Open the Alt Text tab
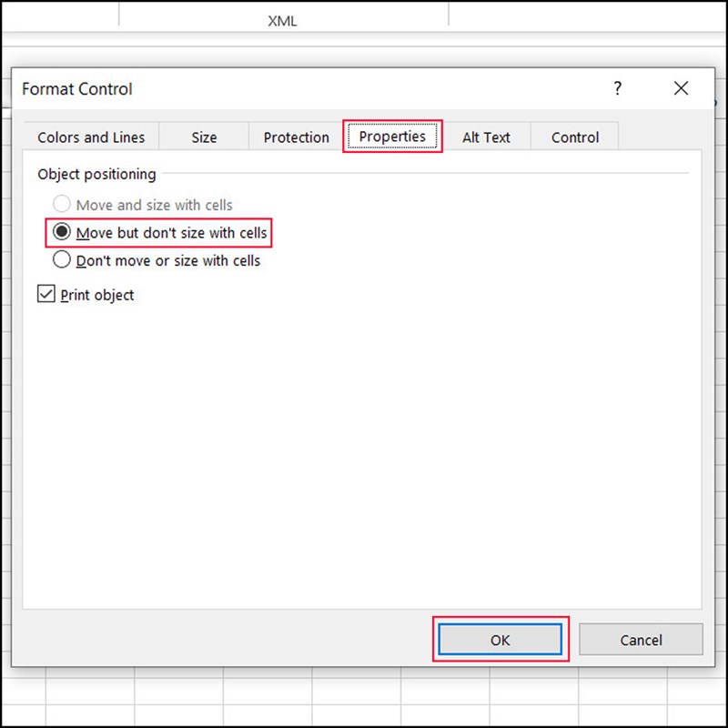 click(x=487, y=136)
